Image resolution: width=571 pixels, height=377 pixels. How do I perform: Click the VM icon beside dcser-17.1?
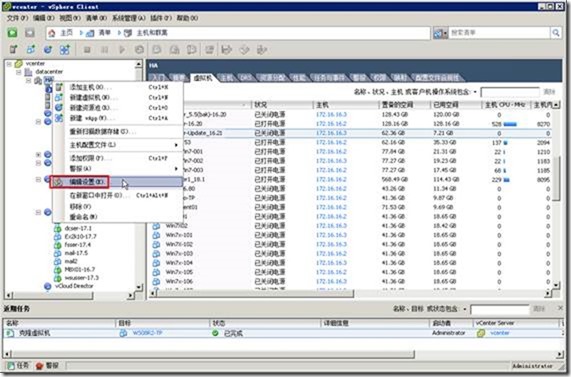[x=58, y=228]
